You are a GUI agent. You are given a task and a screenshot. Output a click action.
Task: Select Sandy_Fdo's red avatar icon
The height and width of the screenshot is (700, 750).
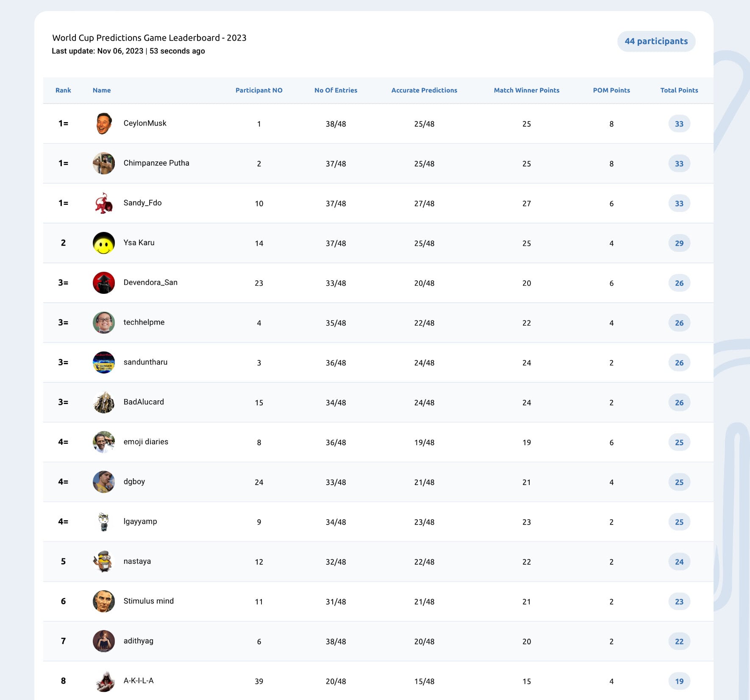104,203
